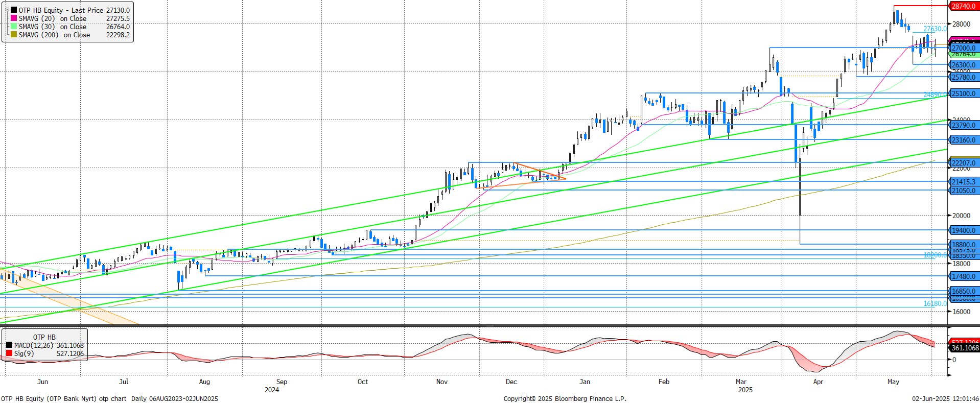Click the red Sig(9) legend swatch
This screenshot has height=403, width=980.
[x=9, y=353]
